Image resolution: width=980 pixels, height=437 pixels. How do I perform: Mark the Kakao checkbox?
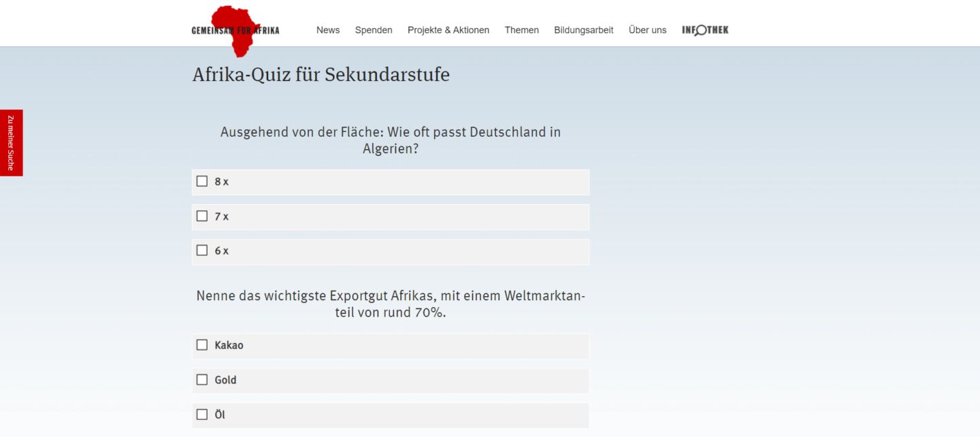pyautogui.click(x=202, y=345)
